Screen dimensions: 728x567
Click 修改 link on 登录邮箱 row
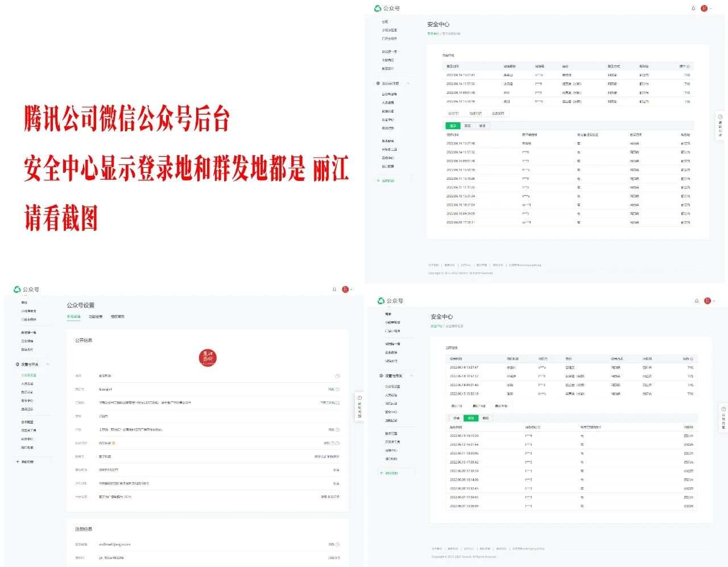pos(332,545)
